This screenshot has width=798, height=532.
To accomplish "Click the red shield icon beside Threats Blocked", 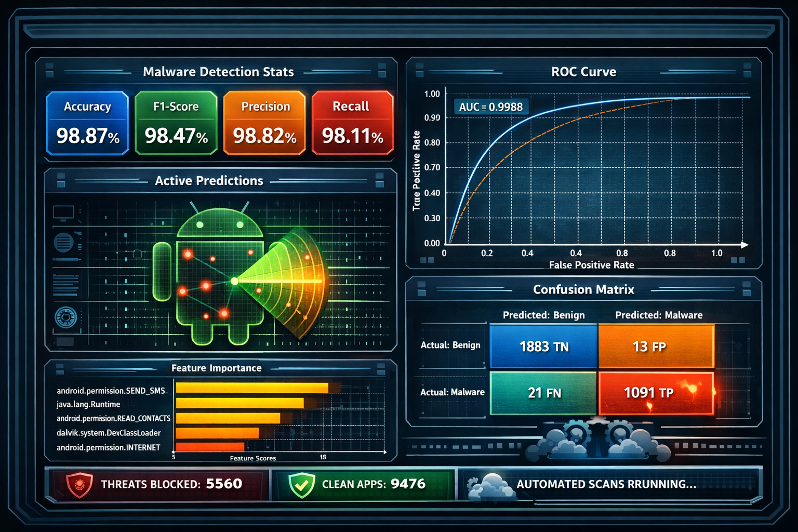I will tap(79, 485).
